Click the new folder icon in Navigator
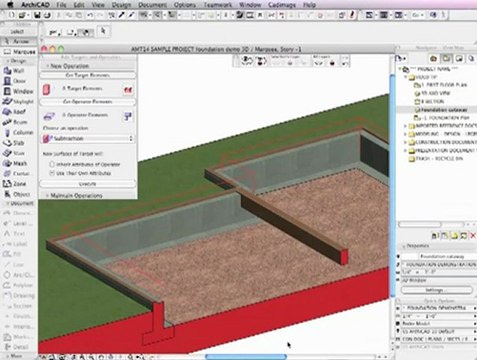477x360 pixels. coord(454,236)
